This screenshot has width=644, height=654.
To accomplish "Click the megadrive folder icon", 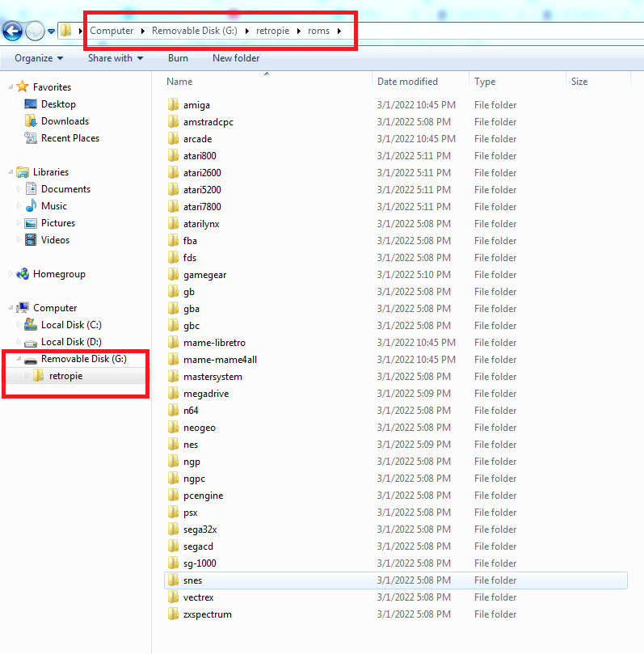I will pyautogui.click(x=173, y=394).
